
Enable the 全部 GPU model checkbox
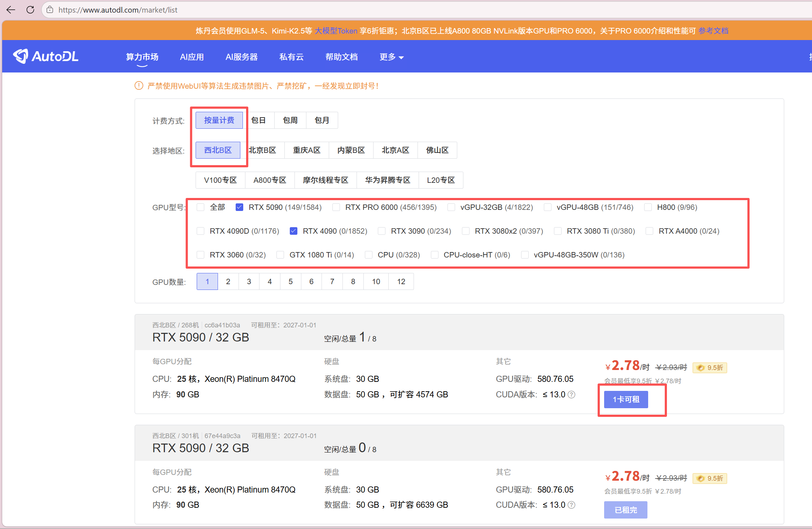click(201, 207)
